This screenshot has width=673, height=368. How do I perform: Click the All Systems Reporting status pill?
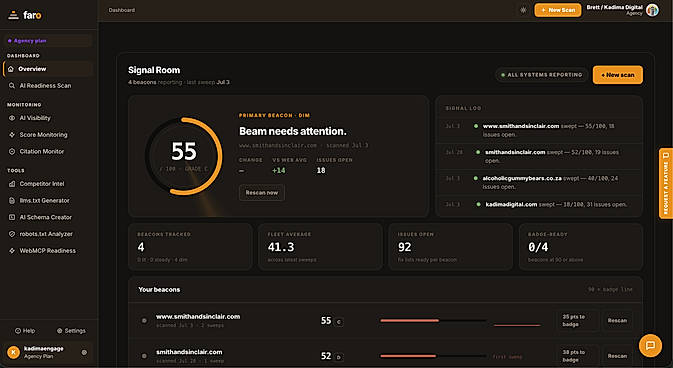pos(542,75)
